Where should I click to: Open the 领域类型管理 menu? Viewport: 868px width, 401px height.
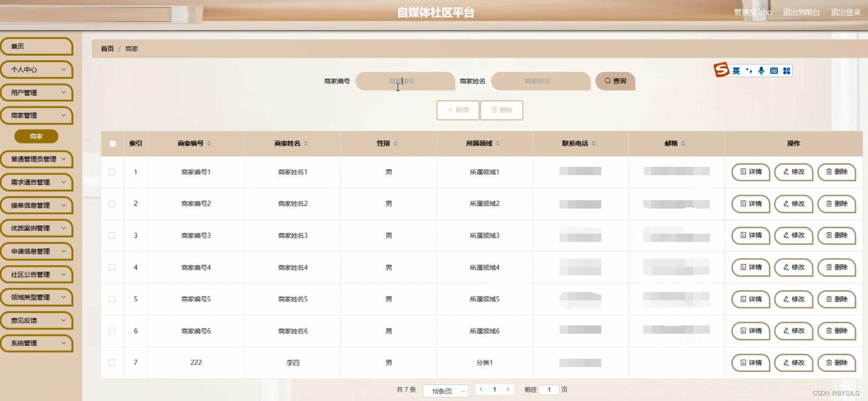coord(36,297)
